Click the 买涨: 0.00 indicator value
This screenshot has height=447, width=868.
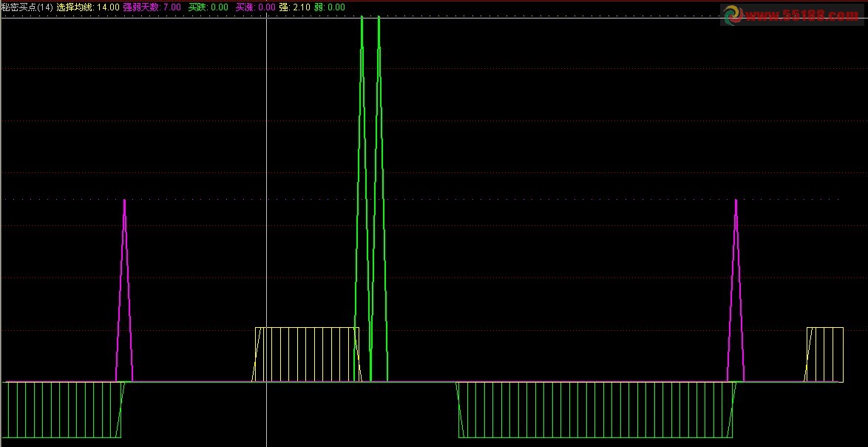coord(255,7)
